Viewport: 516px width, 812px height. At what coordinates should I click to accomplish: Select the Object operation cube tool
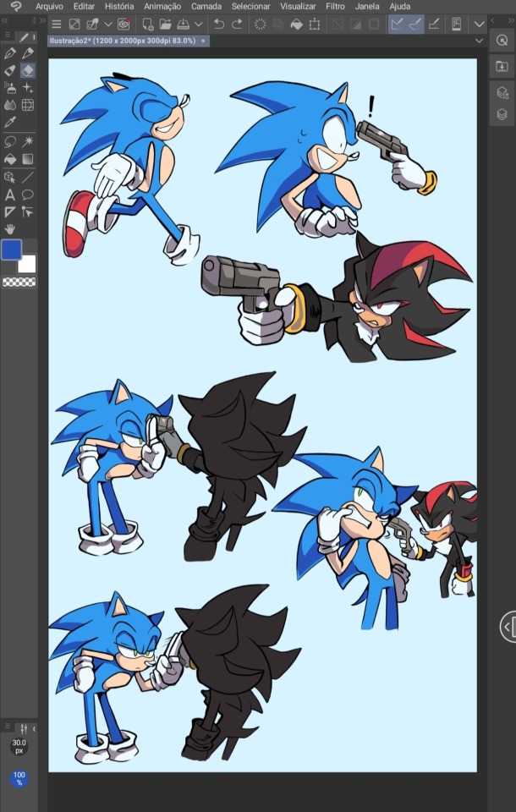(x=10, y=178)
